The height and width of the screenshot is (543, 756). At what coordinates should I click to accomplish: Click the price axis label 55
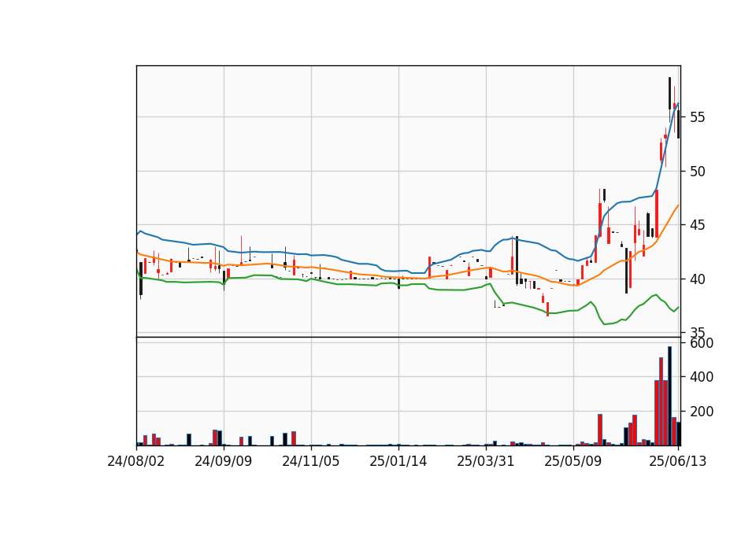tap(697, 117)
